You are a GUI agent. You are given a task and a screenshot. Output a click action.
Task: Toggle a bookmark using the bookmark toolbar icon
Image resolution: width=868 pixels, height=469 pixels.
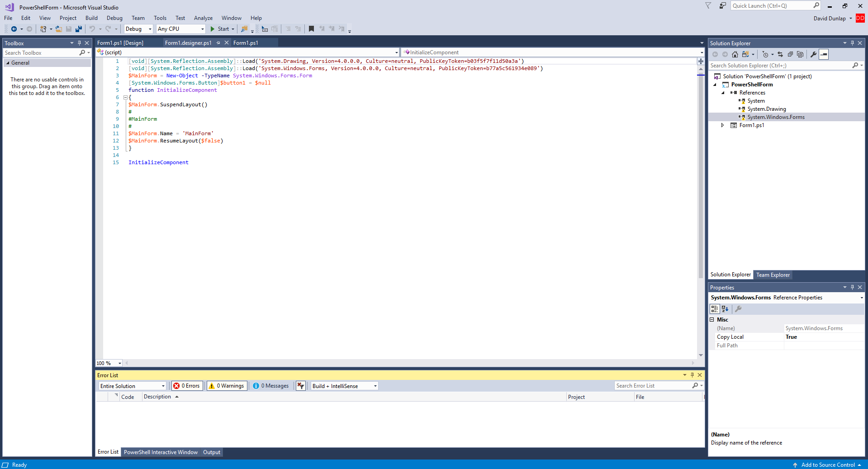point(311,28)
